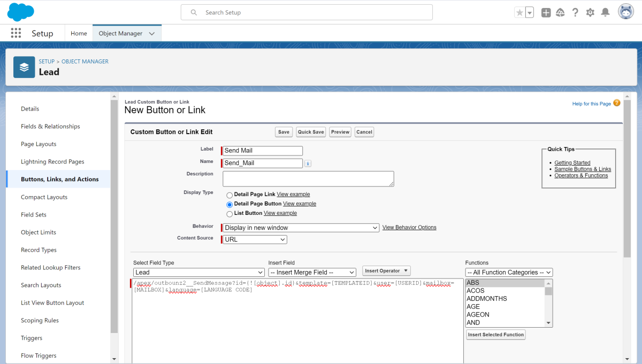Open the Notifications bell
The image size is (642, 364).
tap(605, 12)
